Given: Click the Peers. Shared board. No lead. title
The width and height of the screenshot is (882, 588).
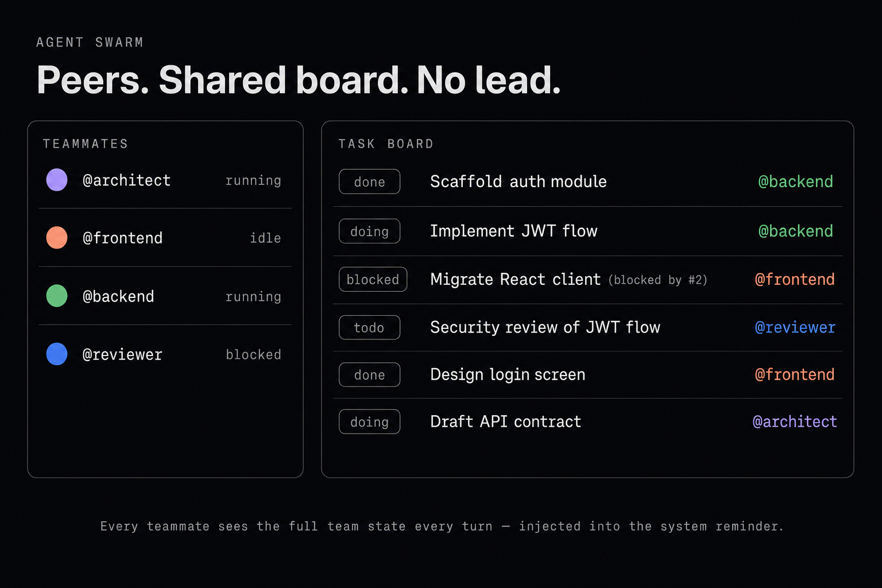Looking at the screenshot, I should click(299, 79).
